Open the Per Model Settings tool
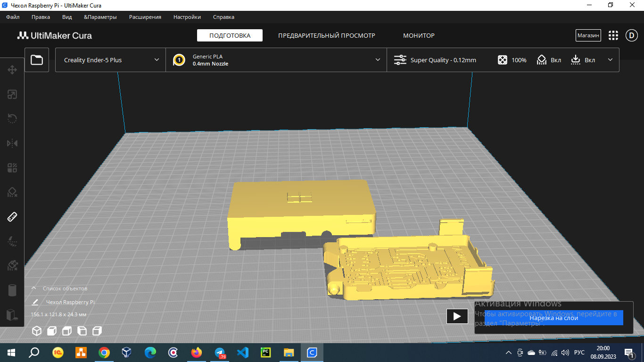Viewport: 644px width, 362px height. [12, 168]
